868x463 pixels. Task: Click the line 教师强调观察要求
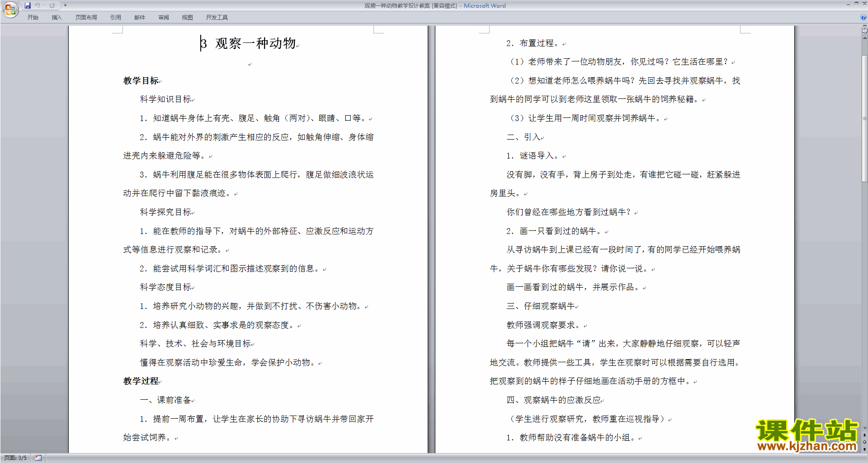click(544, 325)
